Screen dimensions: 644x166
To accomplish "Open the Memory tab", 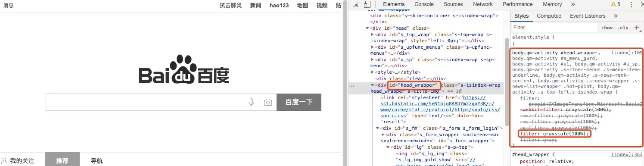I will pos(552,4).
